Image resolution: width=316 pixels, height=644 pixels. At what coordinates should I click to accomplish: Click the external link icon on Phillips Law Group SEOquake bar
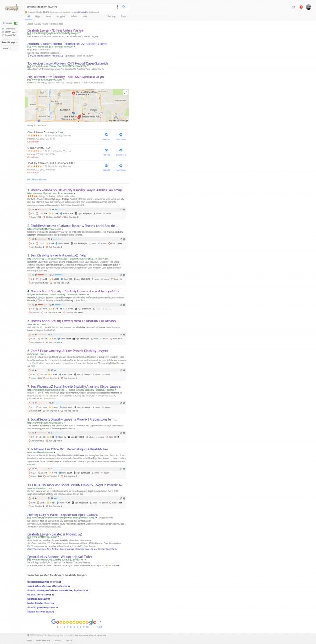click(x=121, y=209)
